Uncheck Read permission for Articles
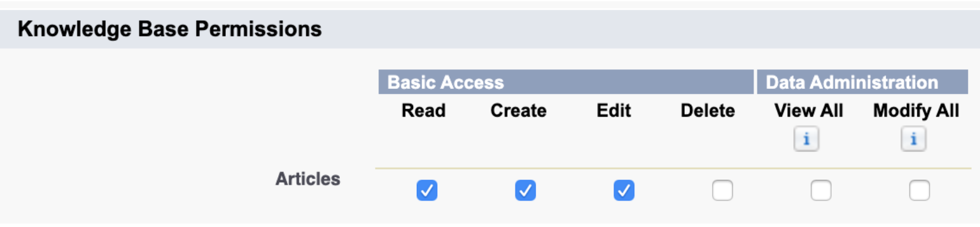Screen dimensions: 980x227 click(427, 190)
